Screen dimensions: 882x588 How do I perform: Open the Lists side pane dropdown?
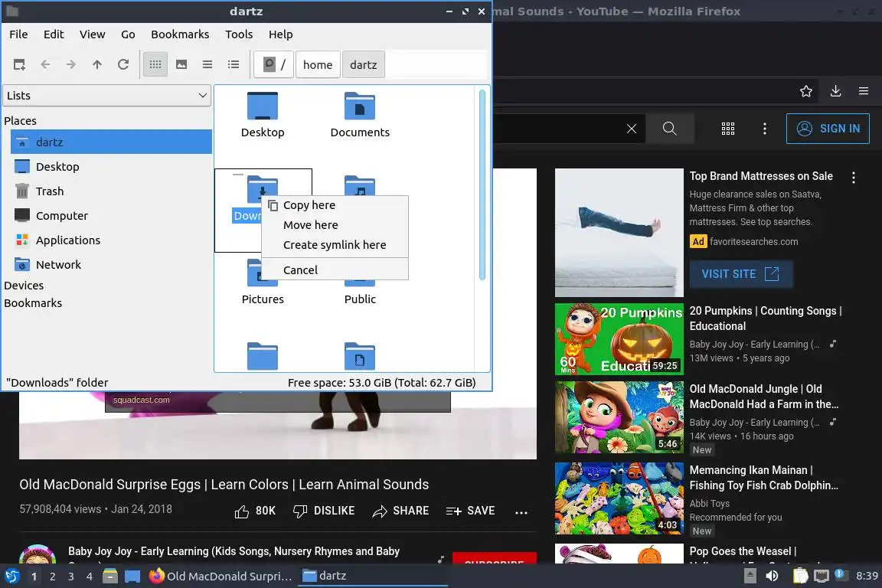pyautogui.click(x=107, y=96)
